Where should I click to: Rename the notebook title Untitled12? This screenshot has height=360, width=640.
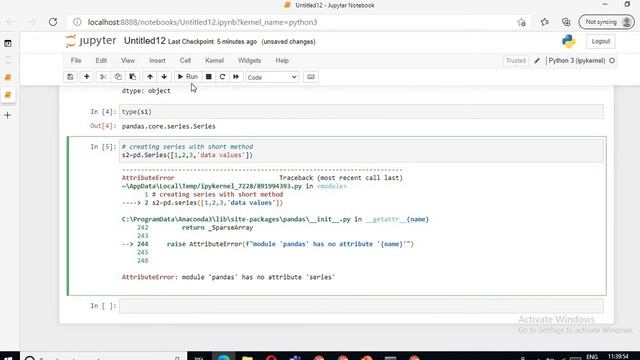pos(144,41)
